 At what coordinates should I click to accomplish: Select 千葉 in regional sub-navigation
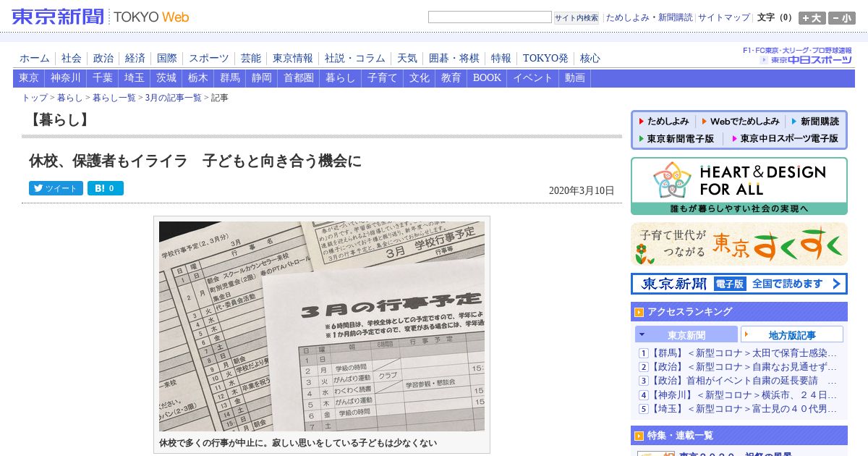(x=103, y=78)
